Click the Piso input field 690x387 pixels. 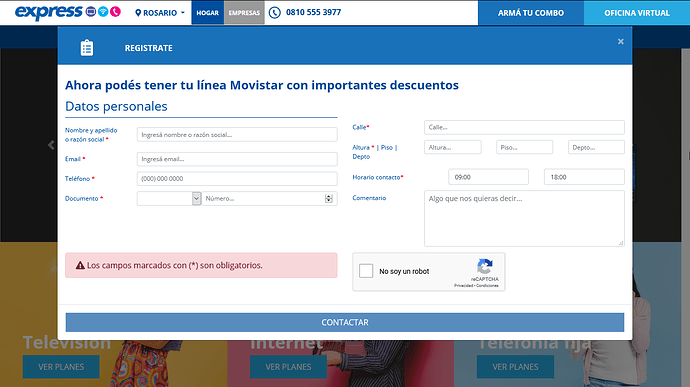(524, 147)
